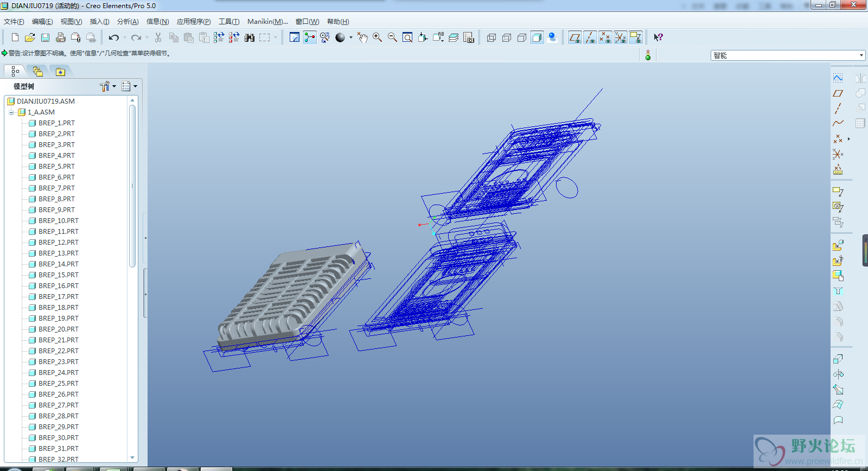This screenshot has width=868, height=471.
Task: Open the view manager icon
Action: coord(469,37)
